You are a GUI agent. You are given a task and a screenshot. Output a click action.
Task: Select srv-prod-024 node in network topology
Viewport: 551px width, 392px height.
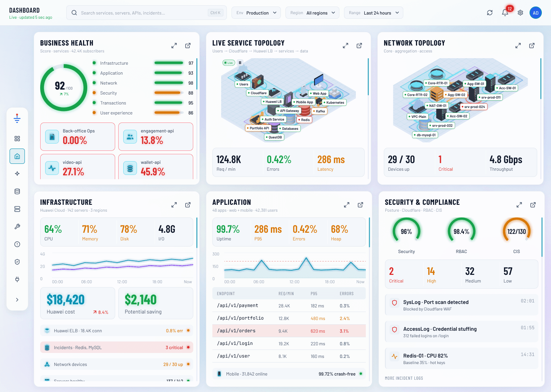pyautogui.click(x=474, y=107)
